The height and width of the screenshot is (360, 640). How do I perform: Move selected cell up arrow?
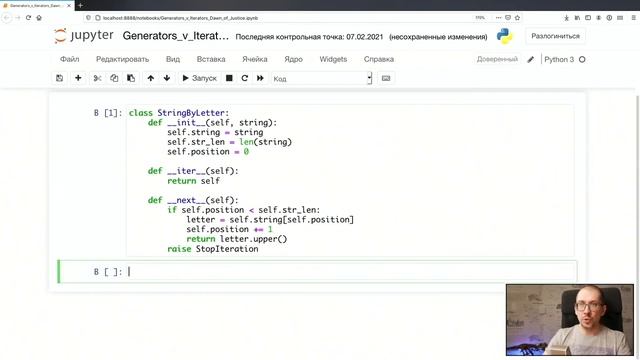tap(151, 78)
